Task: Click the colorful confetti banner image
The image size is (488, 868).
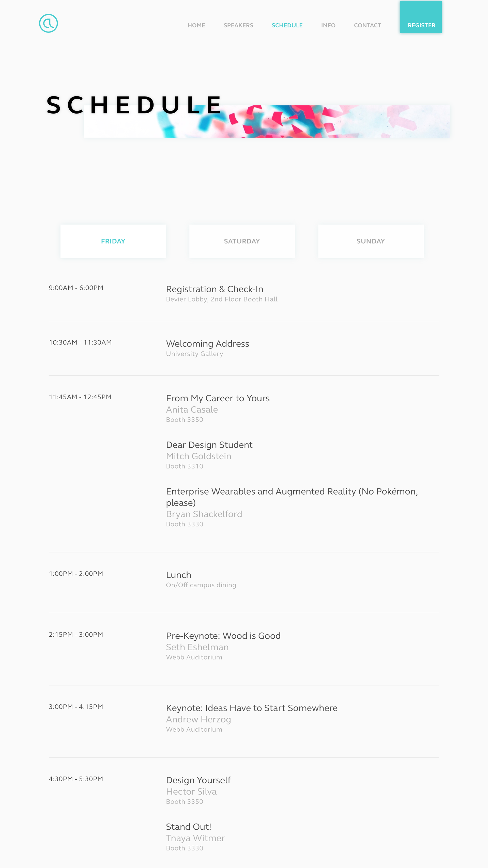Action: coord(267,121)
